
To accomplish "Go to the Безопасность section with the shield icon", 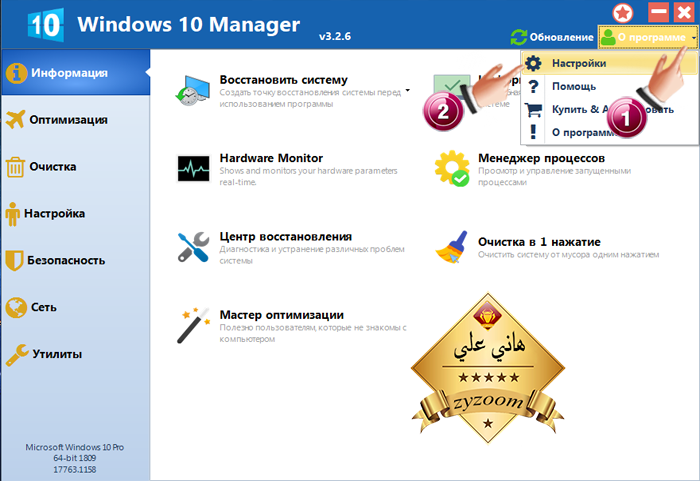I will (x=75, y=260).
